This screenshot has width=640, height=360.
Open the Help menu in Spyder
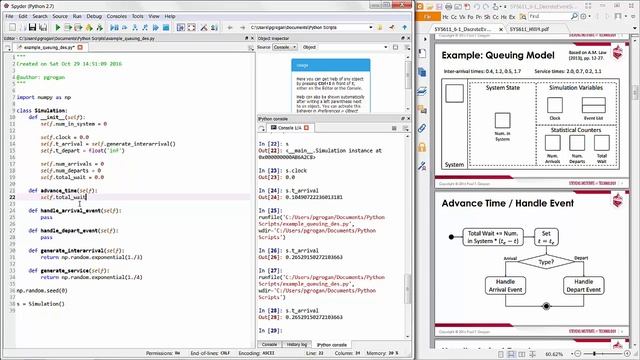tap(170, 16)
